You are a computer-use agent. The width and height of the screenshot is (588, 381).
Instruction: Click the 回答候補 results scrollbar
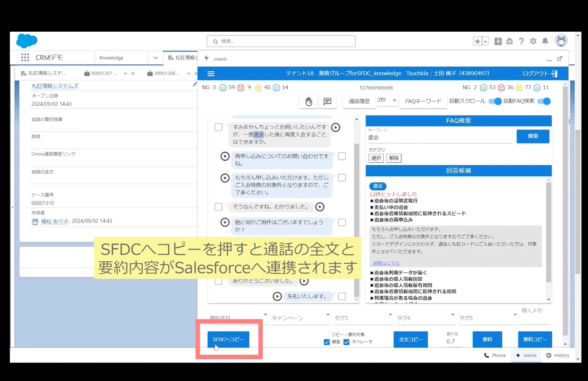click(548, 232)
